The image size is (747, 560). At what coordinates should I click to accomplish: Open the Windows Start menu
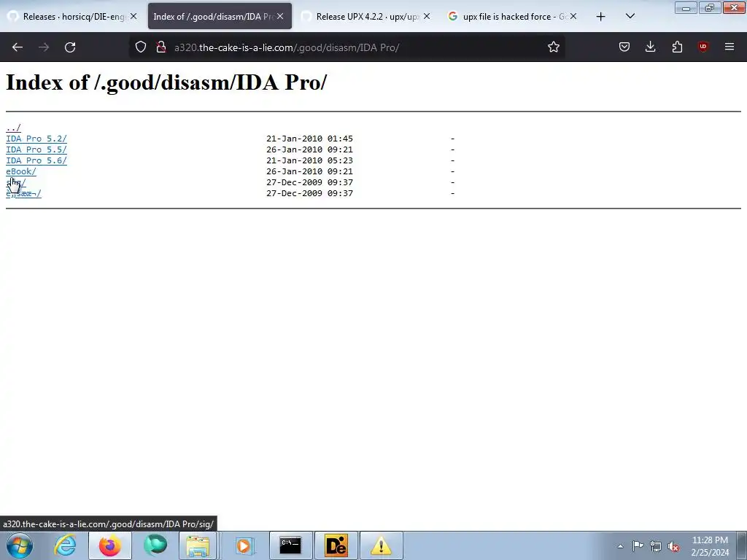(x=20, y=545)
